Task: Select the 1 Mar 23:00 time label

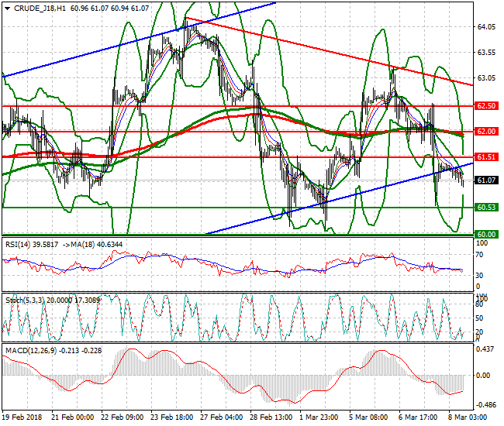Action: point(319,417)
